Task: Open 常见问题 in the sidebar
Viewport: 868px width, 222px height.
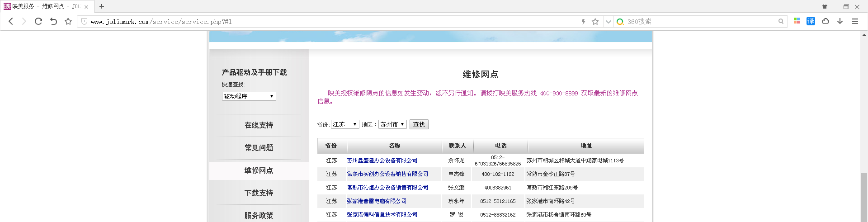Action: point(259,148)
